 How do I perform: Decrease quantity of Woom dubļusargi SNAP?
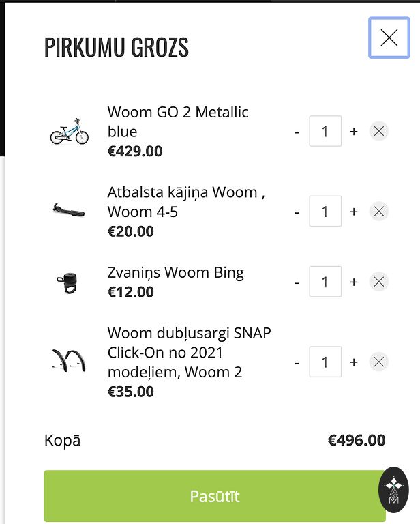(x=297, y=362)
